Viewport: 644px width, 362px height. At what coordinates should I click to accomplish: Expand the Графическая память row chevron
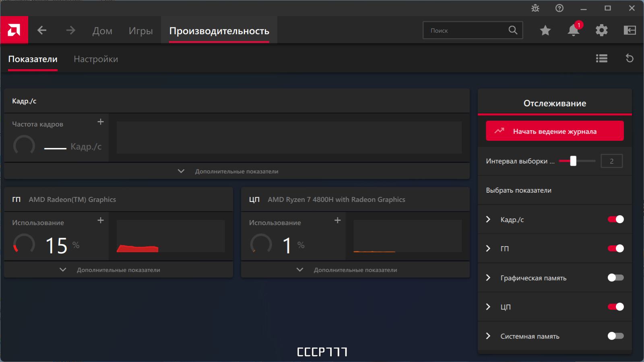click(x=488, y=278)
